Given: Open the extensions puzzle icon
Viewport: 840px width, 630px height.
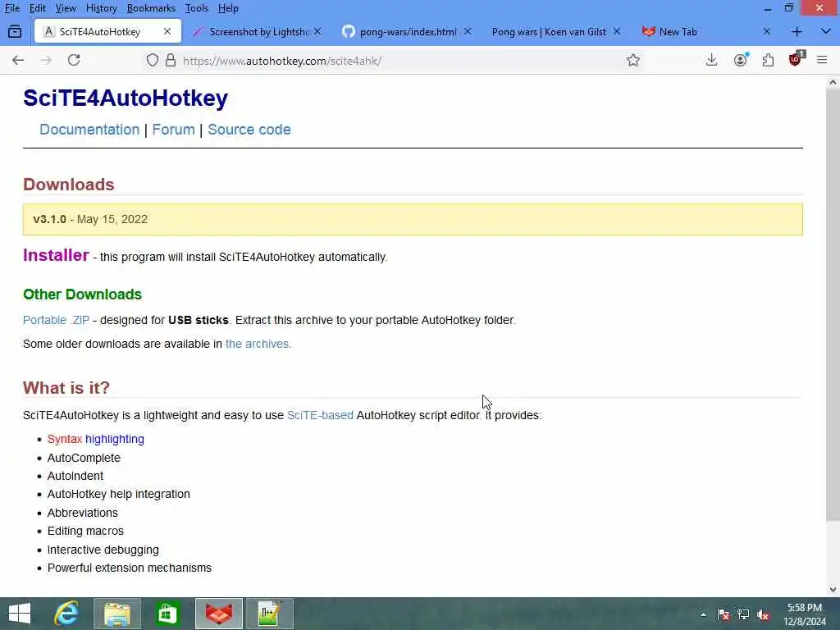Looking at the screenshot, I should click(768, 60).
